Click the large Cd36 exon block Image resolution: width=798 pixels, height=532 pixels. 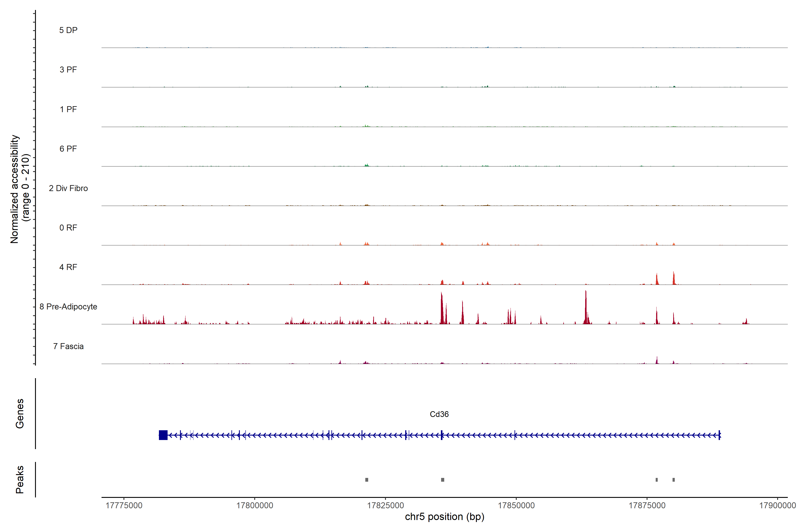pyautogui.click(x=163, y=435)
